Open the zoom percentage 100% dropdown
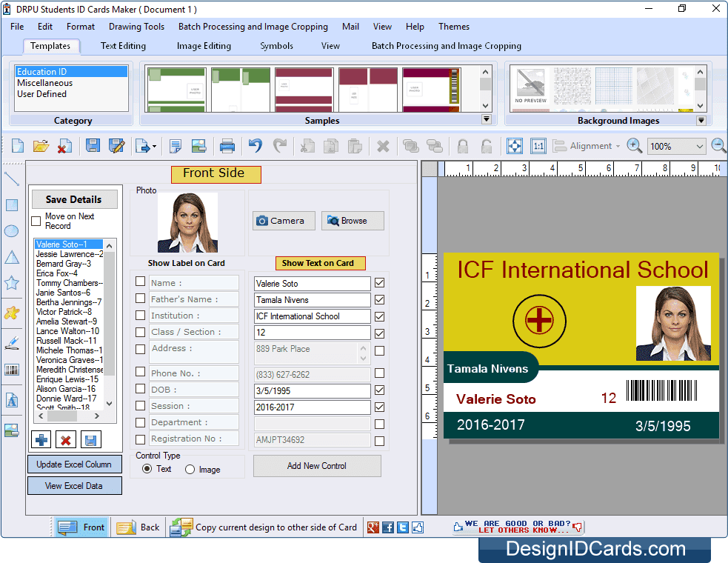The width and height of the screenshot is (728, 563). click(700, 147)
